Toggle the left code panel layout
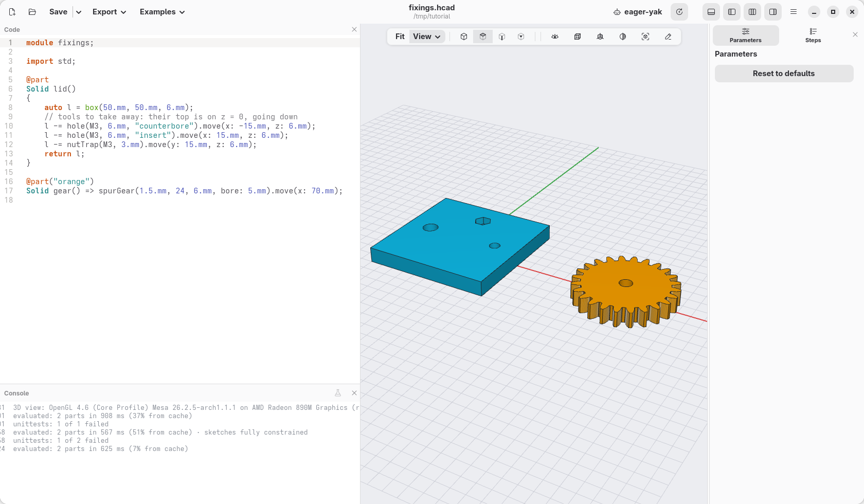Image resolution: width=864 pixels, height=504 pixels. click(732, 12)
